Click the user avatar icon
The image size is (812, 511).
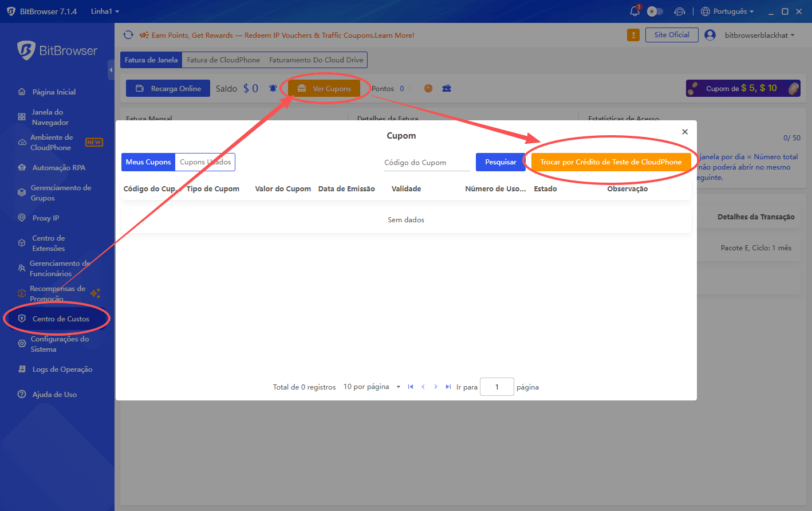pyautogui.click(x=710, y=35)
